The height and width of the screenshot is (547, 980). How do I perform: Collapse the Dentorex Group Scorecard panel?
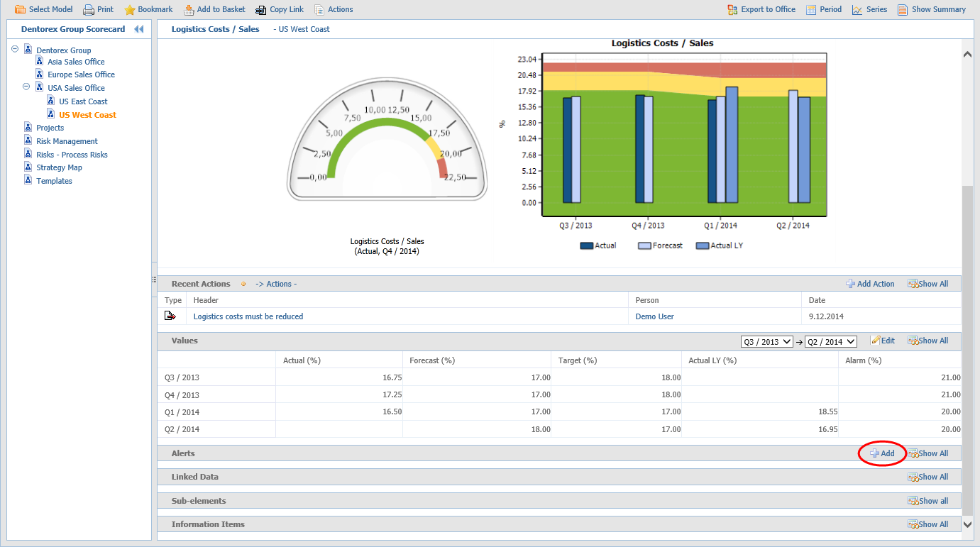point(139,29)
